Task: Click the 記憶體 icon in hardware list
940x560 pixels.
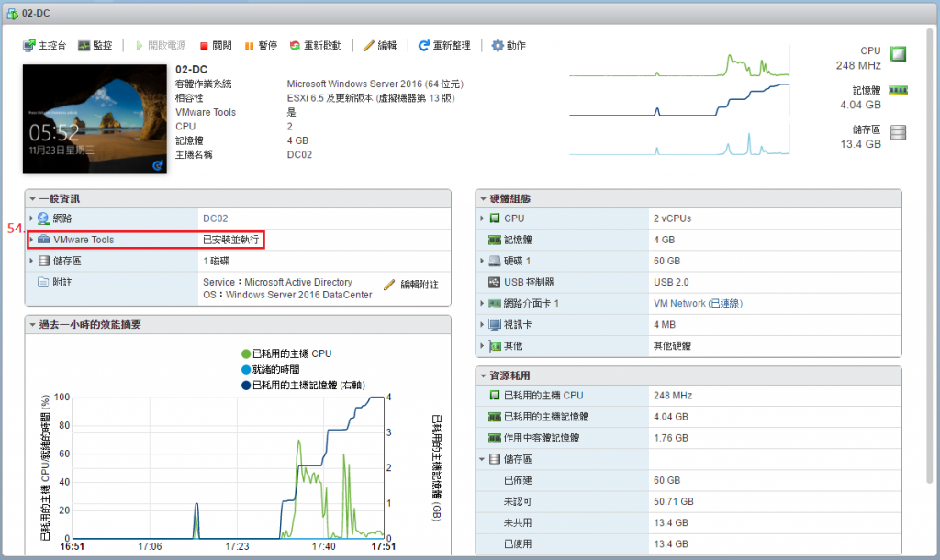Action: pyautogui.click(x=495, y=240)
